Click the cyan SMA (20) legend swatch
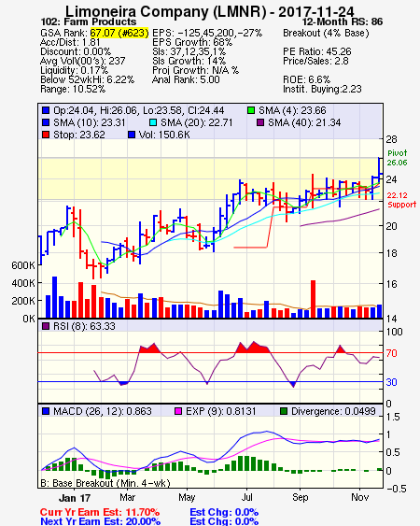The image size is (420, 526). coord(153,122)
